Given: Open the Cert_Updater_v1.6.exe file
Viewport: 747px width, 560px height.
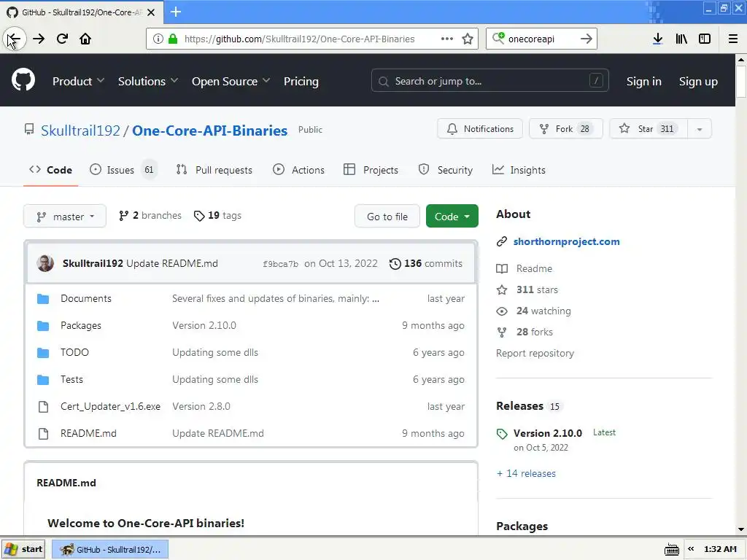Looking at the screenshot, I should pyautogui.click(x=110, y=407).
